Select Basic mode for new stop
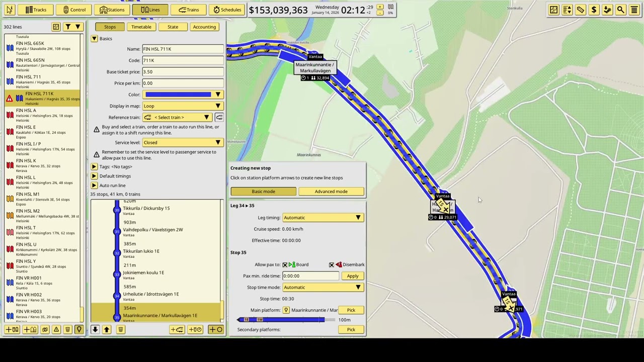 coord(263,192)
